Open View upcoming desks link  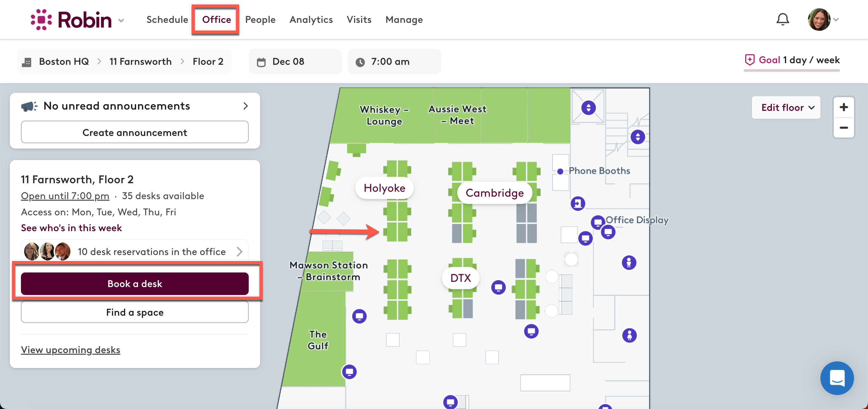point(70,350)
